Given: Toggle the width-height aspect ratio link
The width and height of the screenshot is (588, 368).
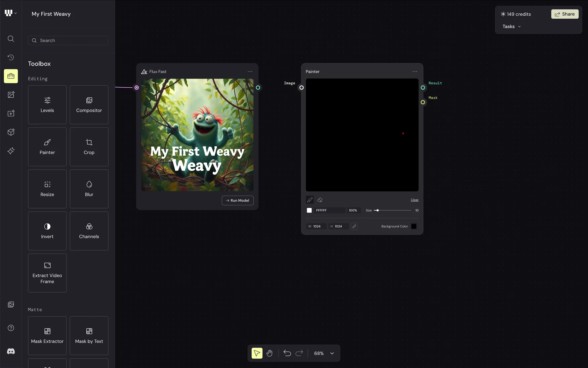Looking at the screenshot, I should (354, 226).
